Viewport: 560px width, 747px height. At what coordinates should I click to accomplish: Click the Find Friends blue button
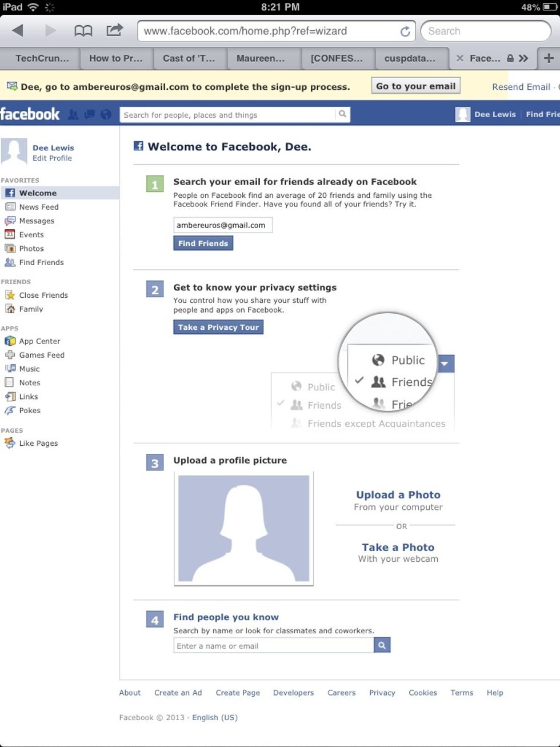tap(203, 243)
